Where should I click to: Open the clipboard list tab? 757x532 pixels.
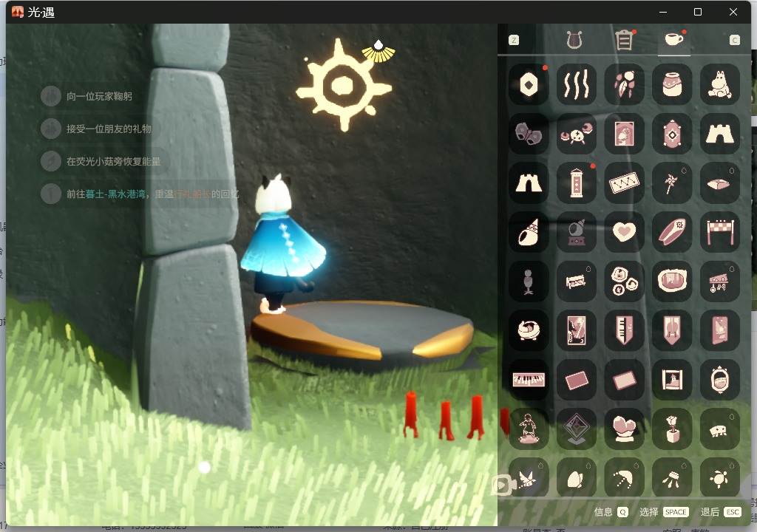pos(624,40)
